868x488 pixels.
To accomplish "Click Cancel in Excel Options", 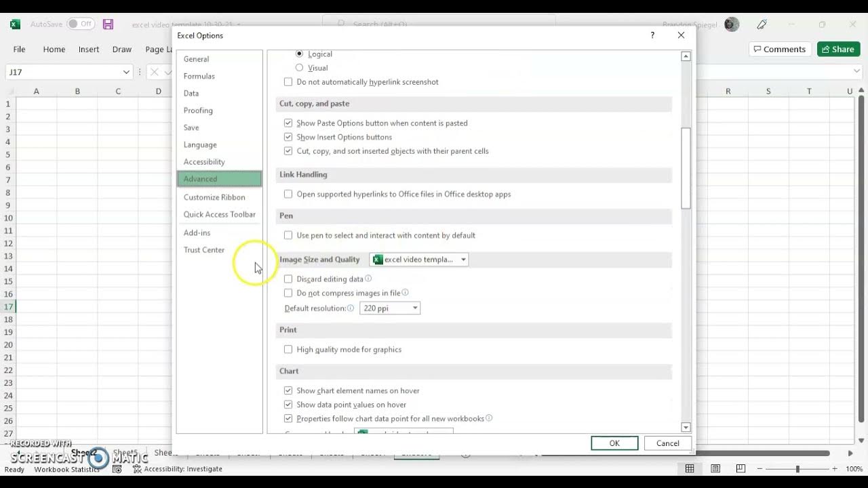I will [667, 443].
